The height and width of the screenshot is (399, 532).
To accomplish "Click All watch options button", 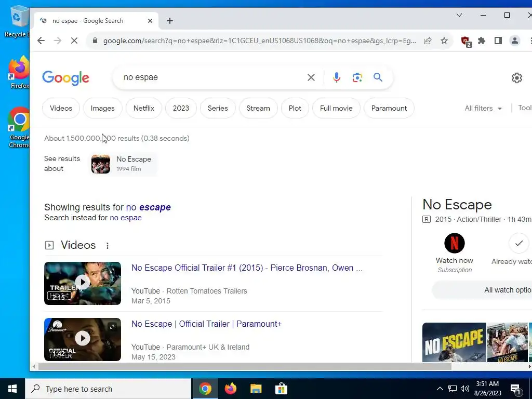I will pos(482,290).
